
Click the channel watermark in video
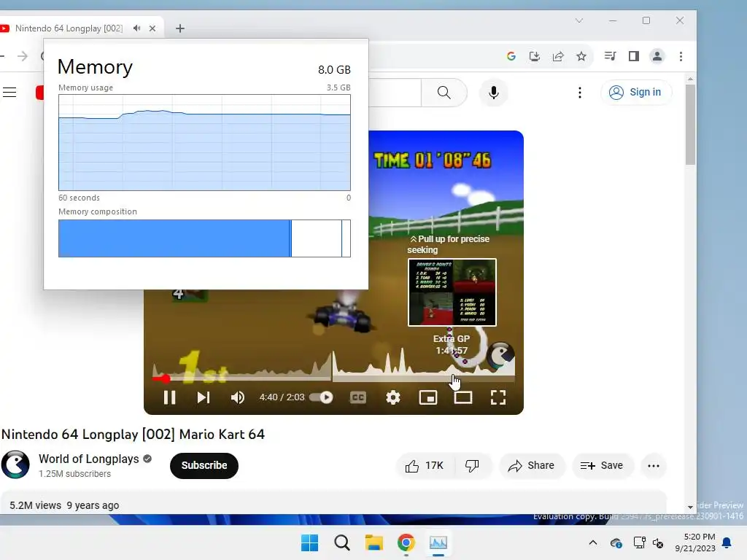coord(500,356)
